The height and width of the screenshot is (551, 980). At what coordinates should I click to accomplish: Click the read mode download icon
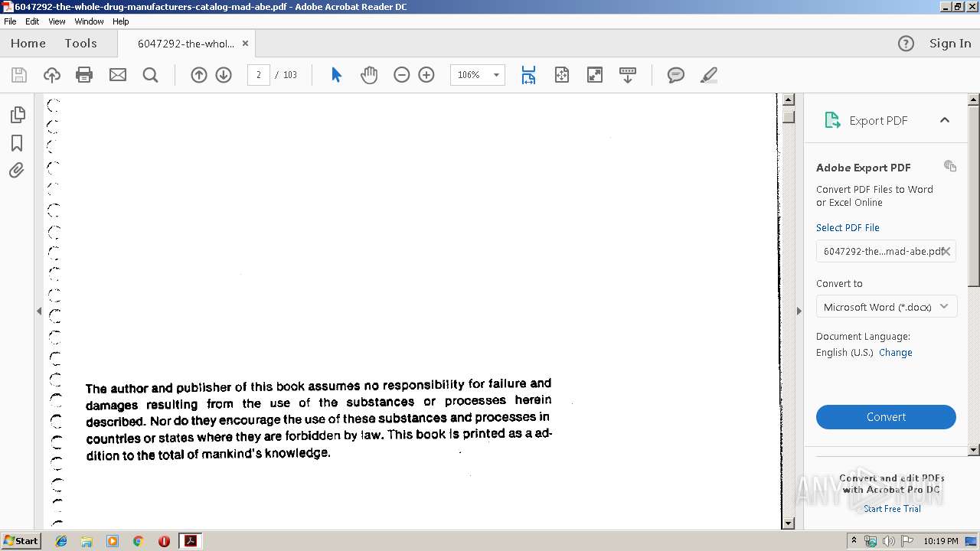pos(628,75)
